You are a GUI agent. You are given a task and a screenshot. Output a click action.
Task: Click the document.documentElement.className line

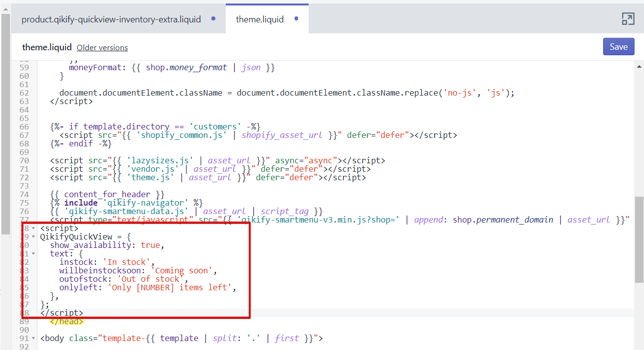click(x=287, y=93)
